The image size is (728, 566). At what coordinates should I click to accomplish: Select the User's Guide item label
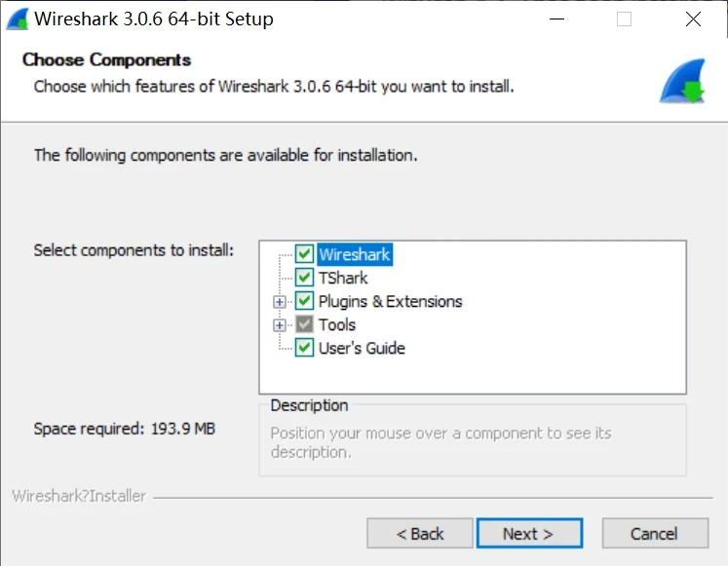pyautogui.click(x=362, y=348)
